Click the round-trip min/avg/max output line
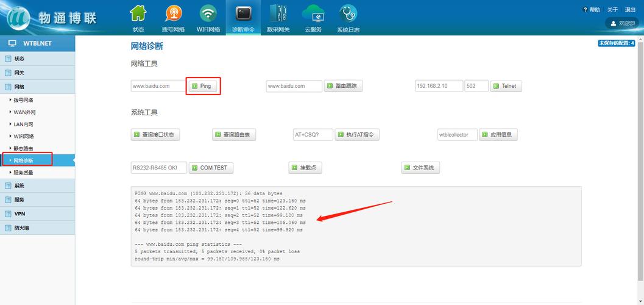The width and height of the screenshot is (644, 305). 207,259
